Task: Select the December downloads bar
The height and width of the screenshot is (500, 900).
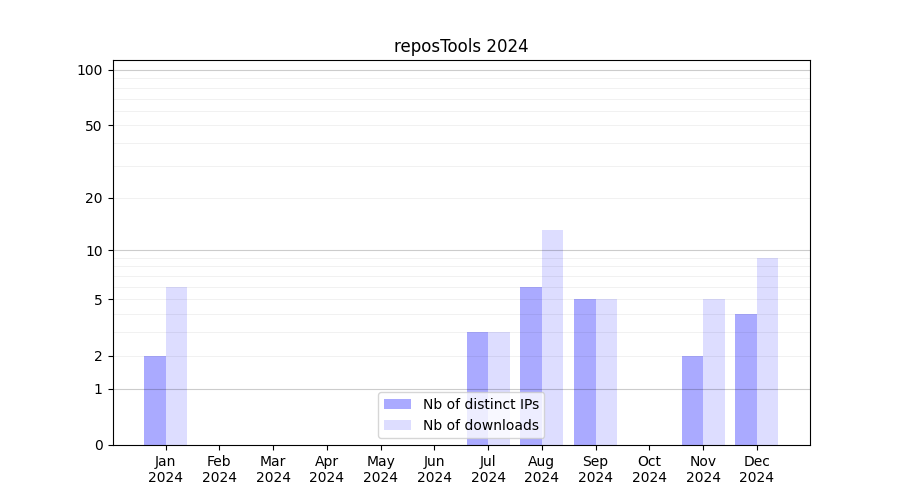Action: click(x=767, y=351)
